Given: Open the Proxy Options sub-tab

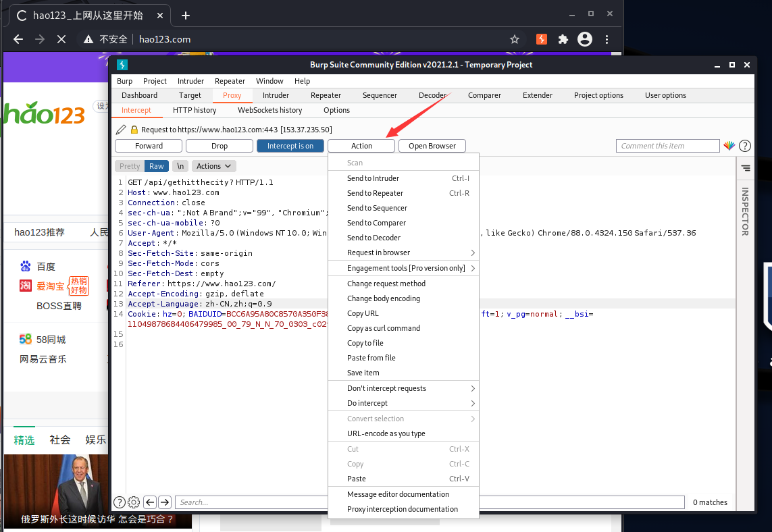Looking at the screenshot, I should click(x=336, y=110).
